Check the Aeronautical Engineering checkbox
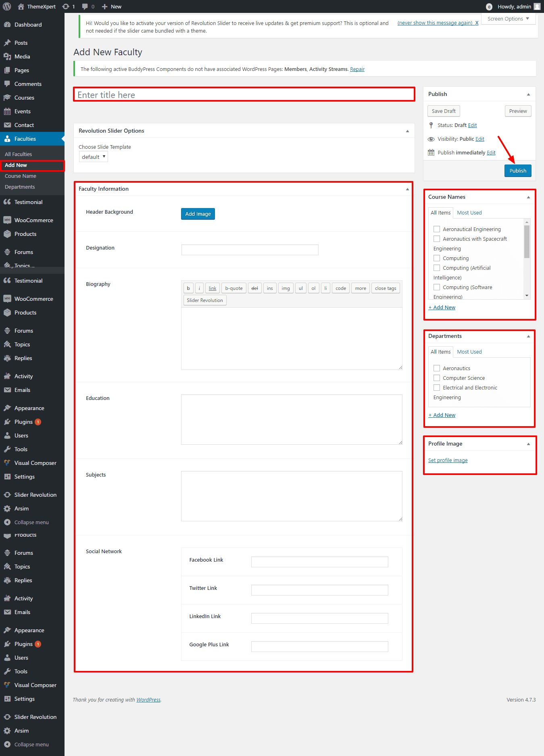544x756 pixels. [x=437, y=229]
